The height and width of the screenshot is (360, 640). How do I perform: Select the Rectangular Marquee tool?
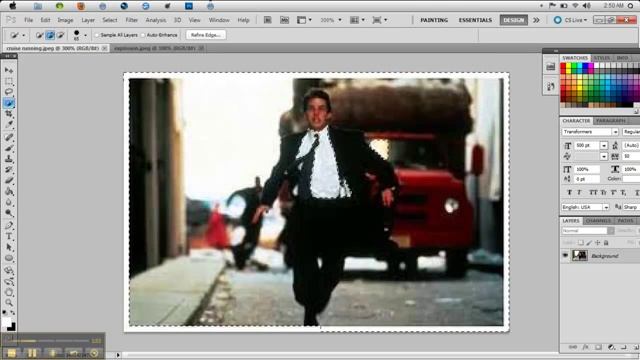(9, 81)
